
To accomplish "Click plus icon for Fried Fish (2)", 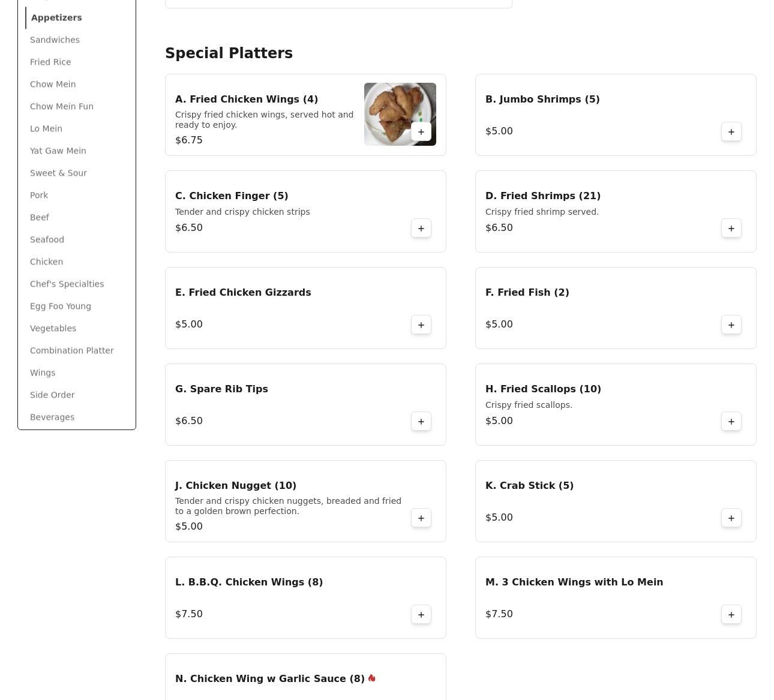I will pyautogui.click(x=731, y=325).
